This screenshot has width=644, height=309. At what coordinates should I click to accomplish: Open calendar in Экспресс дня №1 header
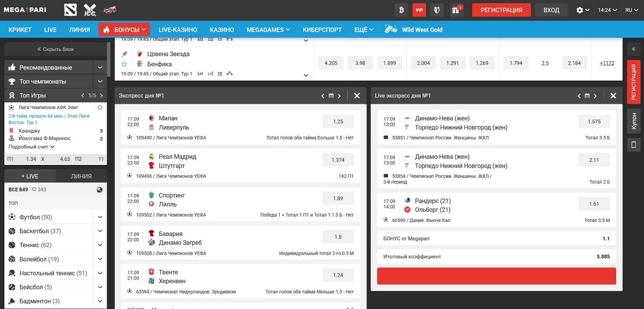(331, 96)
